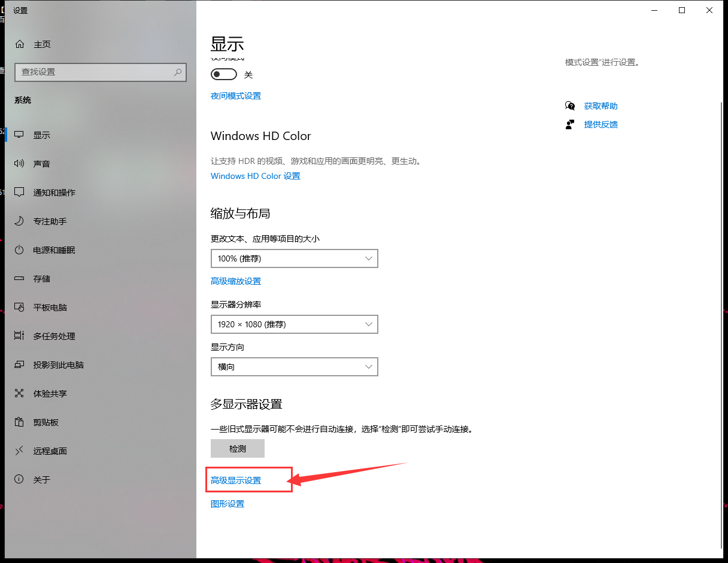Click the Projecting to this PC icon
This screenshot has height=563, width=728.
[20, 365]
